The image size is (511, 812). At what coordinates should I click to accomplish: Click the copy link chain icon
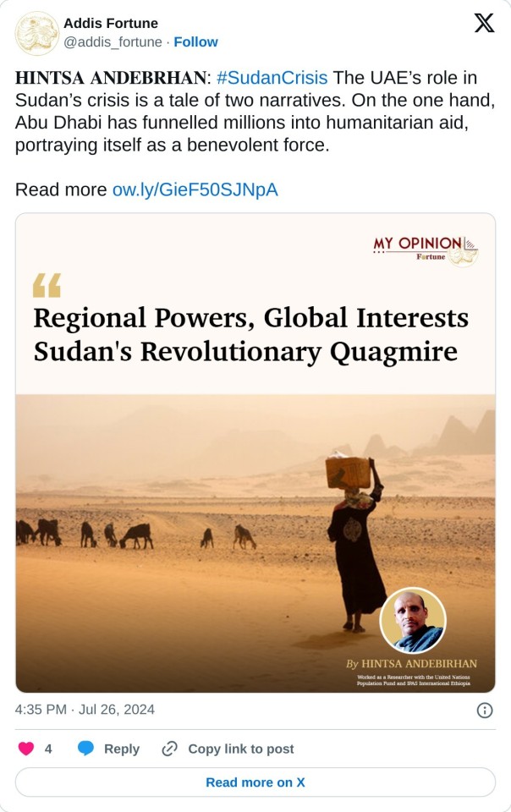click(x=169, y=749)
